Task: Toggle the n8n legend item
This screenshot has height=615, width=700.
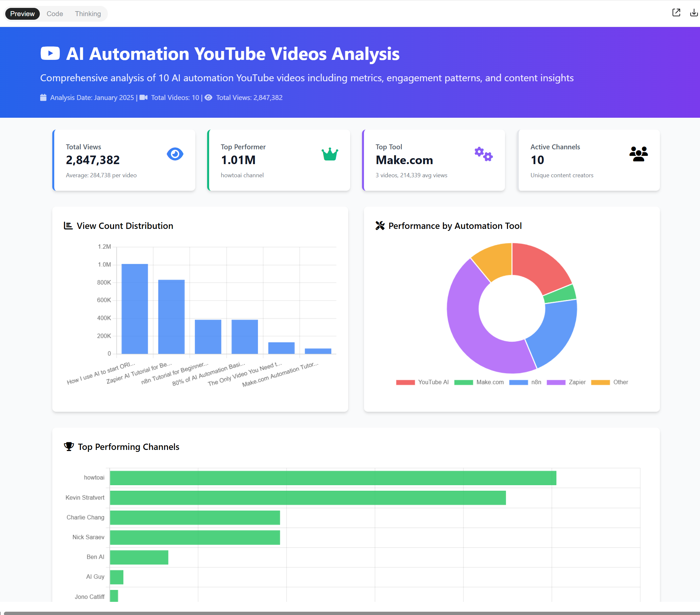Action: tap(536, 382)
